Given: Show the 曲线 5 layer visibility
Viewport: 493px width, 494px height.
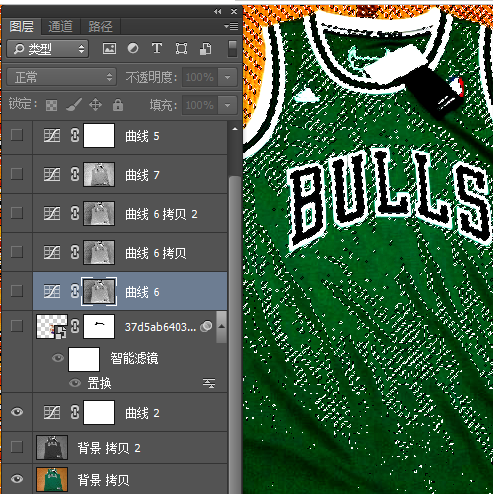Looking at the screenshot, I should point(17,135).
